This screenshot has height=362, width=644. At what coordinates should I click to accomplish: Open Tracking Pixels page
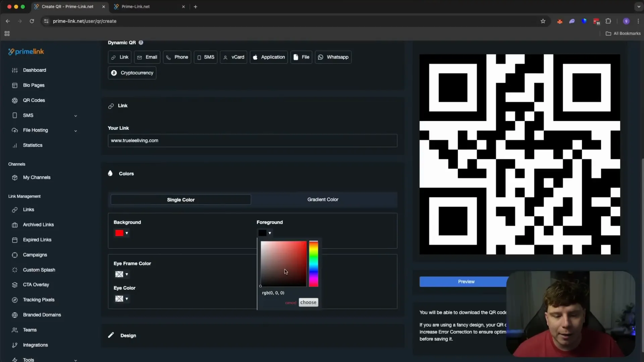click(39, 300)
